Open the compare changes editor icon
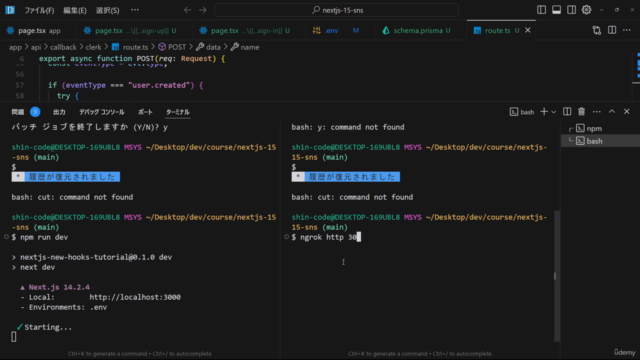640x360 pixels. pos(597,30)
